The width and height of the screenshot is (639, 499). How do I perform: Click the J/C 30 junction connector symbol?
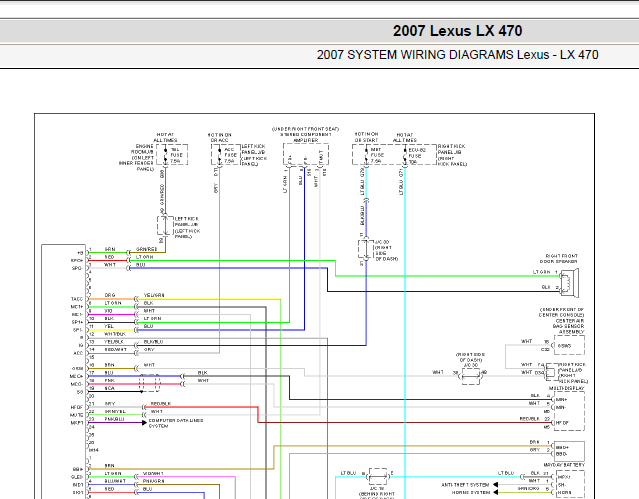(364, 245)
